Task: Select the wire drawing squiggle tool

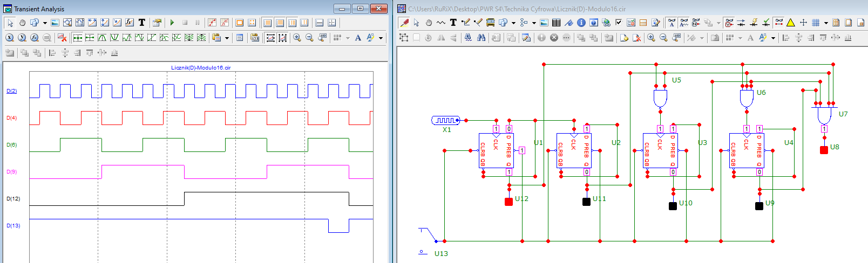Action: (441, 23)
